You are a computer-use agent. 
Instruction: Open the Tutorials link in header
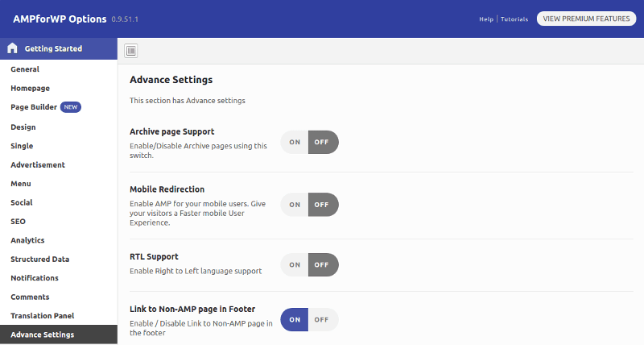pyautogui.click(x=514, y=19)
